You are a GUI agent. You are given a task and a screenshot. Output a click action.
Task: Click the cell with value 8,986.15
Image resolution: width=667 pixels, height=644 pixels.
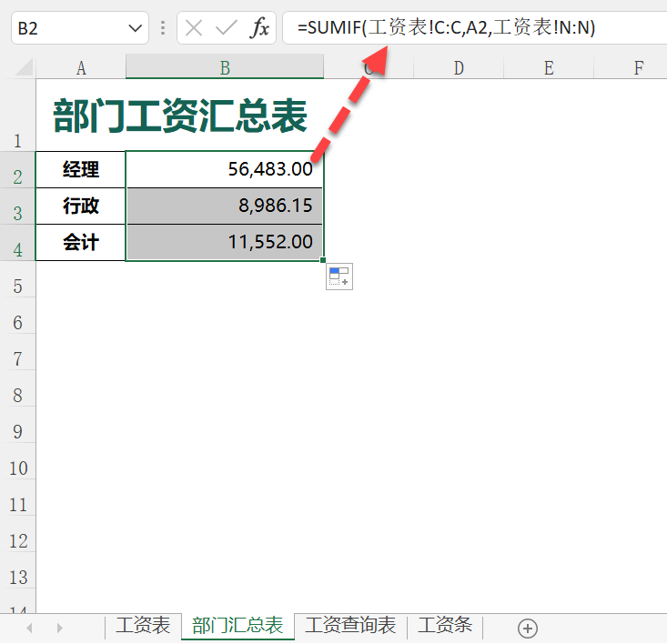pyautogui.click(x=225, y=206)
